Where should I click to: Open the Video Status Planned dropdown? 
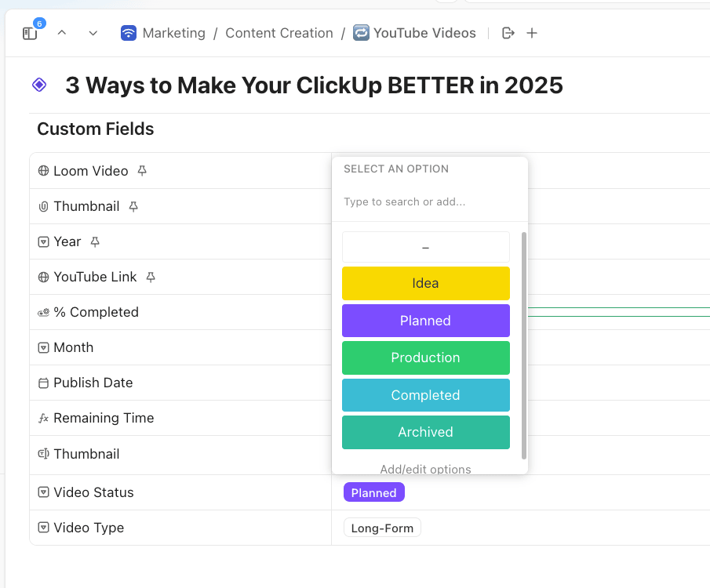374,492
